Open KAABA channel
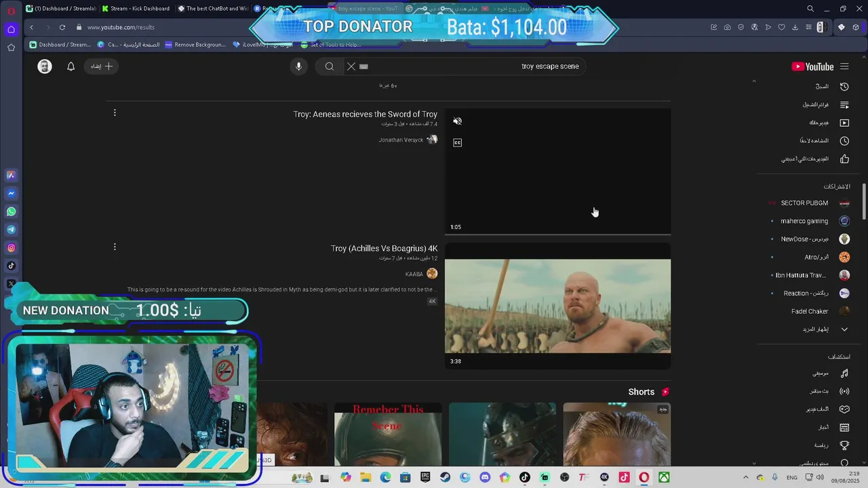Screen dimensions: 868x488 (x=414, y=274)
